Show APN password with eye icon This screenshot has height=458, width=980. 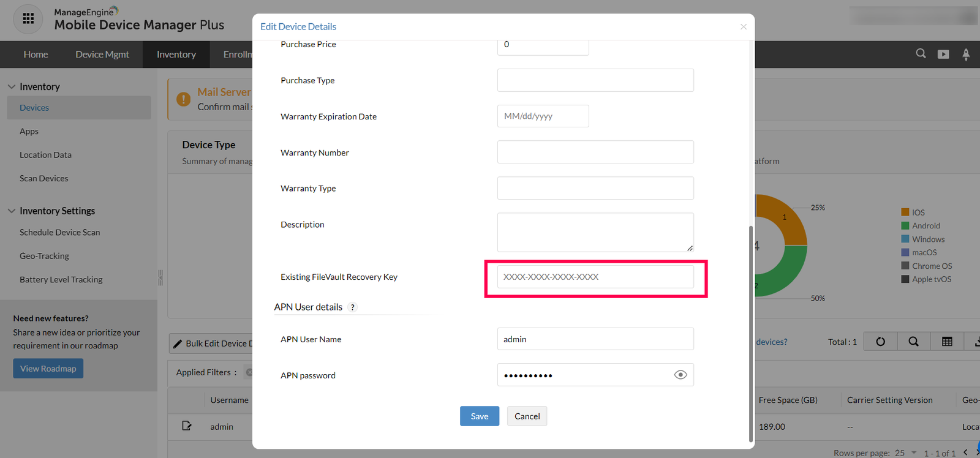click(x=680, y=375)
